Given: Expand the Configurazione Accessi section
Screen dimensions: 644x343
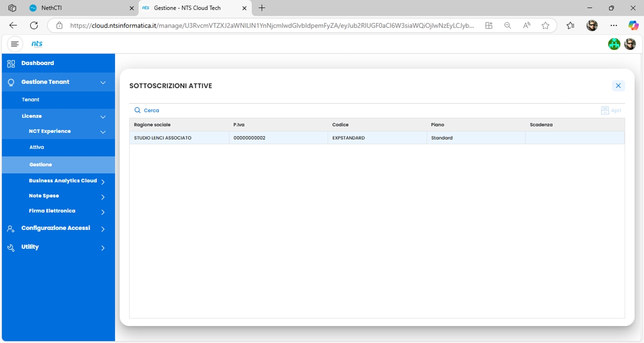Looking at the screenshot, I should tap(103, 229).
